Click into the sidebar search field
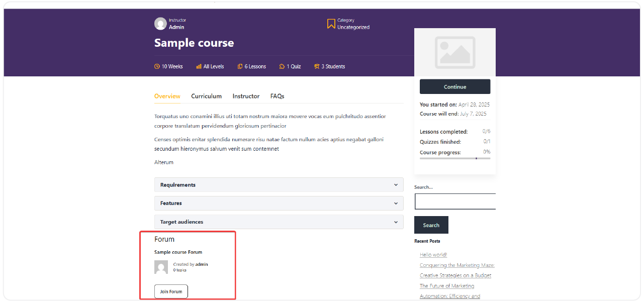Screen dimensions: 644x302 [x=455, y=202]
